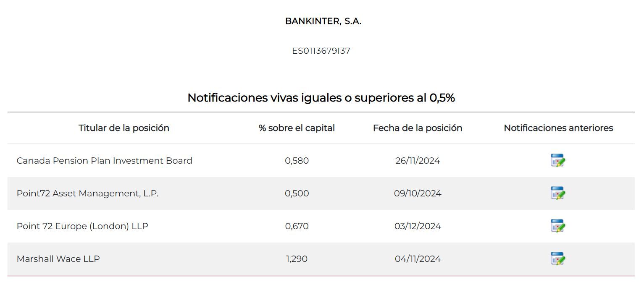Select Point 72 Europe (London) LLP name
Viewport: 644px width, 295px height.
[82, 226]
